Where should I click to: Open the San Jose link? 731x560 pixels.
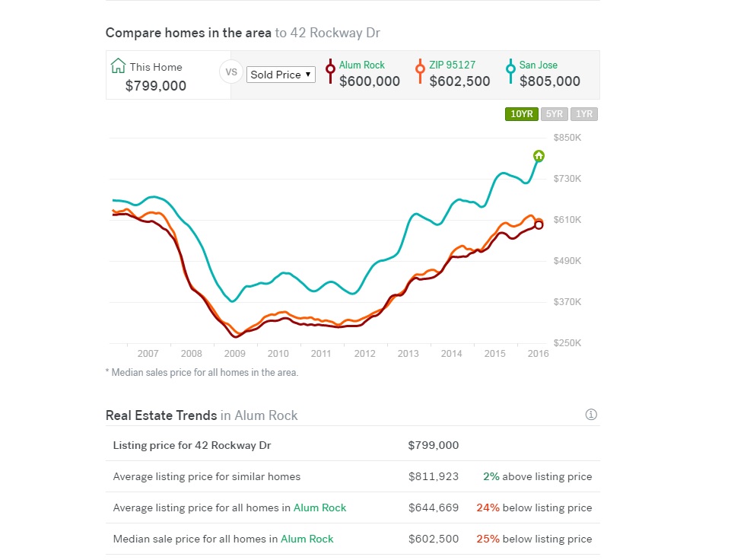tap(538, 65)
